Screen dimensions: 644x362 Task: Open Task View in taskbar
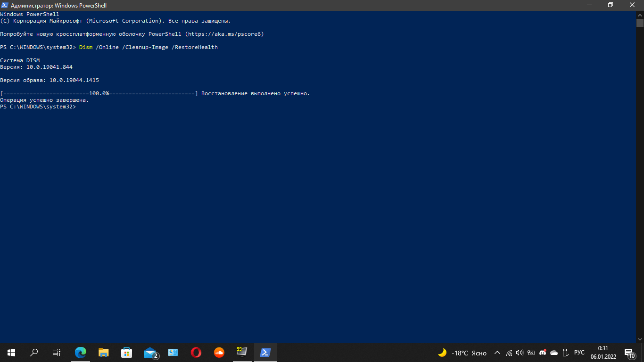click(x=57, y=352)
